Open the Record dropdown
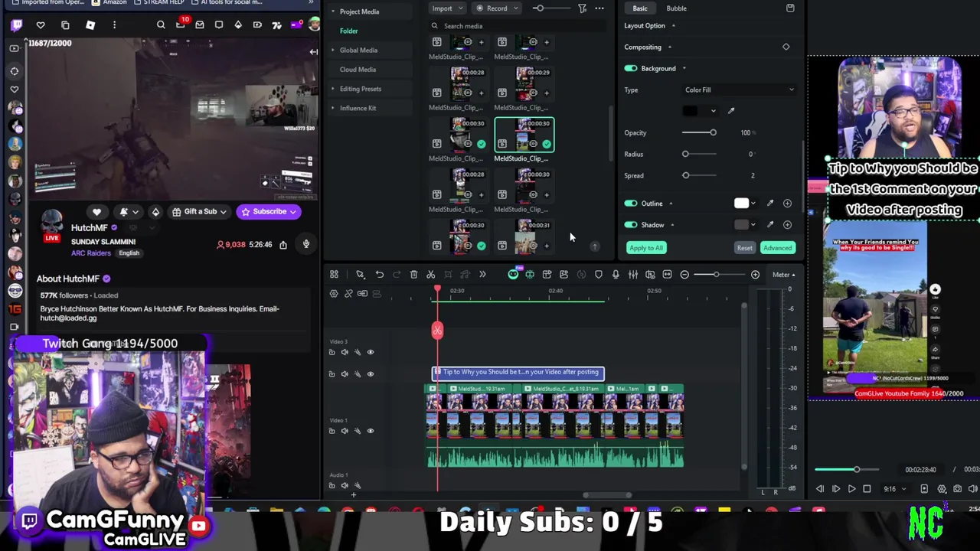This screenshot has height=551, width=980. (x=497, y=8)
